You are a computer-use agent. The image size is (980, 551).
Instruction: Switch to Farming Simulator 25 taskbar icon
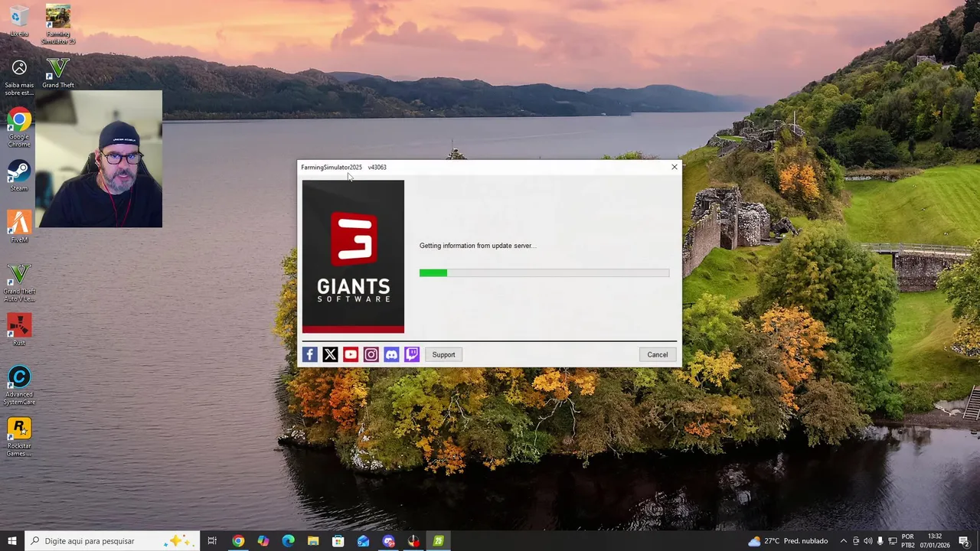click(x=439, y=541)
